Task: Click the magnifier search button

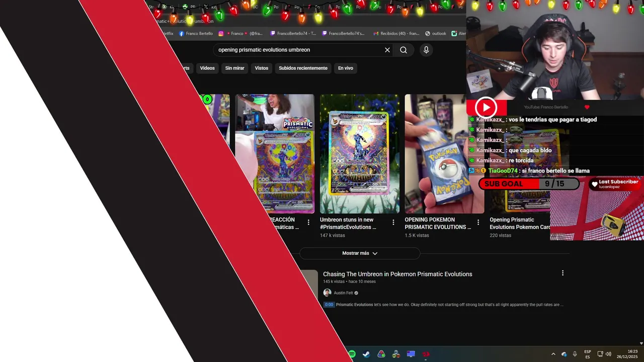Action: click(404, 50)
